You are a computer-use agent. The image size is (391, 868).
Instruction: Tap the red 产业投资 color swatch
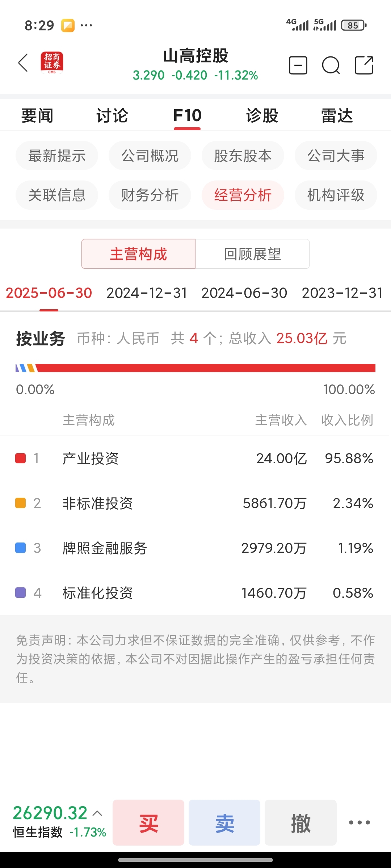(x=21, y=458)
